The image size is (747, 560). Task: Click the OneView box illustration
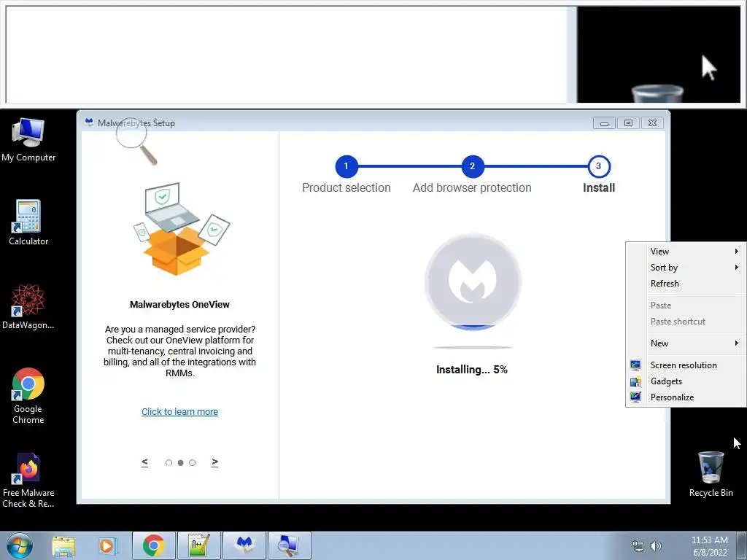click(181, 229)
